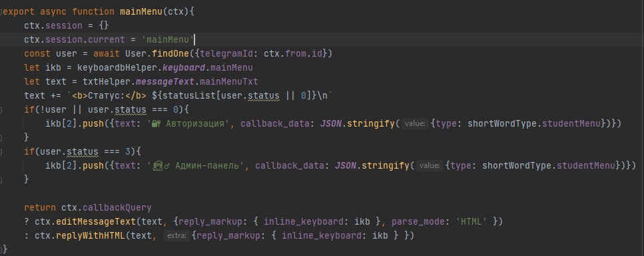Click the parse_mode key

coord(418,221)
